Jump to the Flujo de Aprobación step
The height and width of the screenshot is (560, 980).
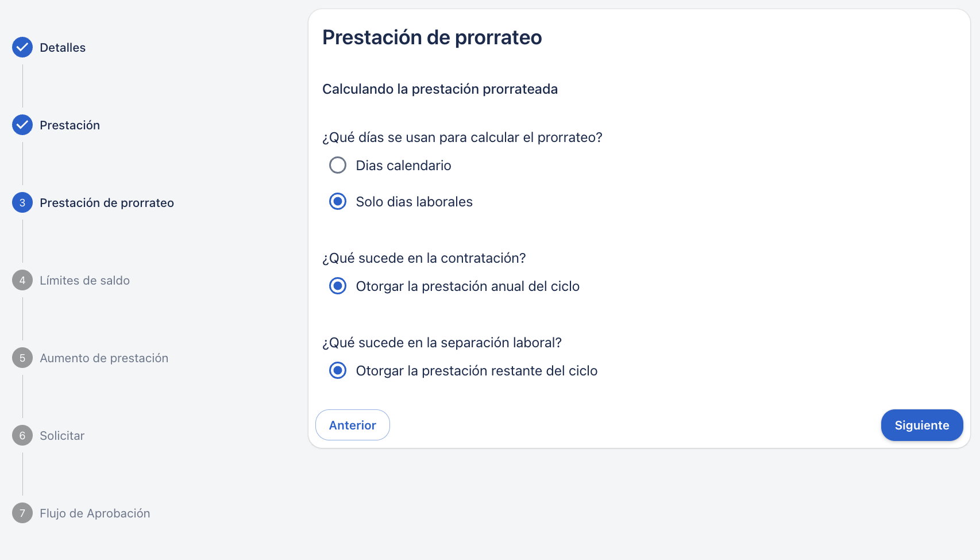tap(95, 513)
